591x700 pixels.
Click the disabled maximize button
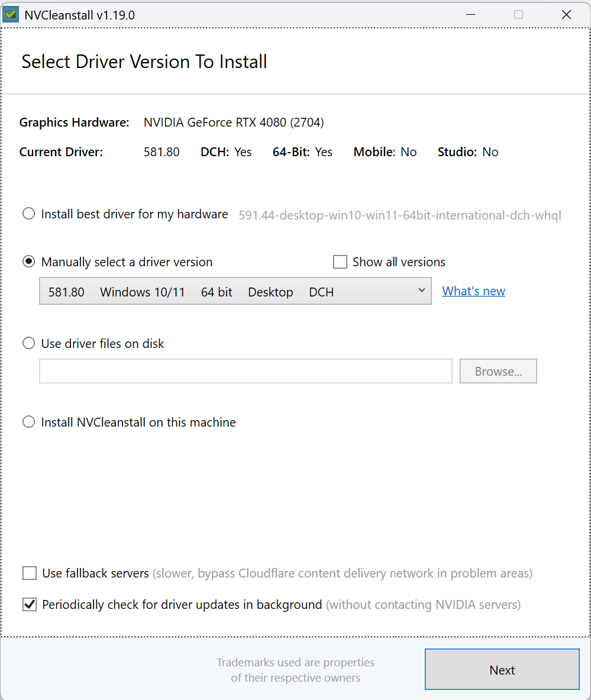pos(518,14)
